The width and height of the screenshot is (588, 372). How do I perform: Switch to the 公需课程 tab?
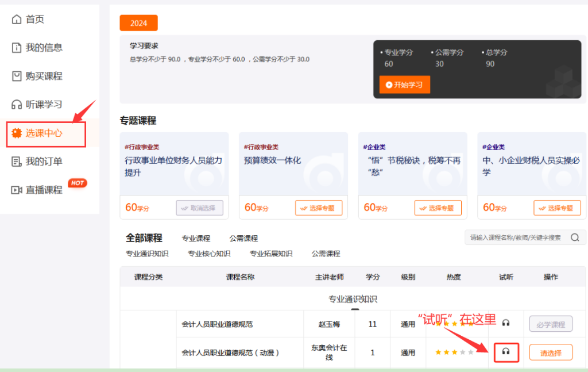click(243, 237)
